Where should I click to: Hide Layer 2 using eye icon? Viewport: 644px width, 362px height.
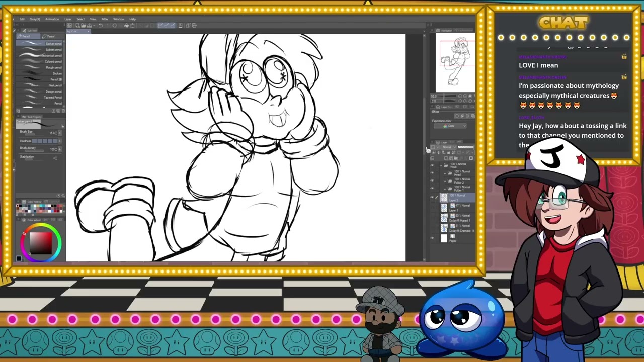pyautogui.click(x=432, y=197)
